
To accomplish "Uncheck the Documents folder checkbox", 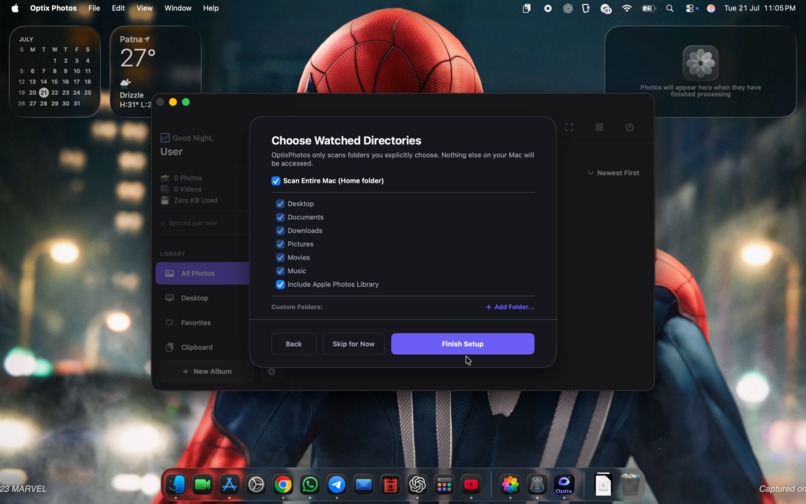I will tap(280, 217).
